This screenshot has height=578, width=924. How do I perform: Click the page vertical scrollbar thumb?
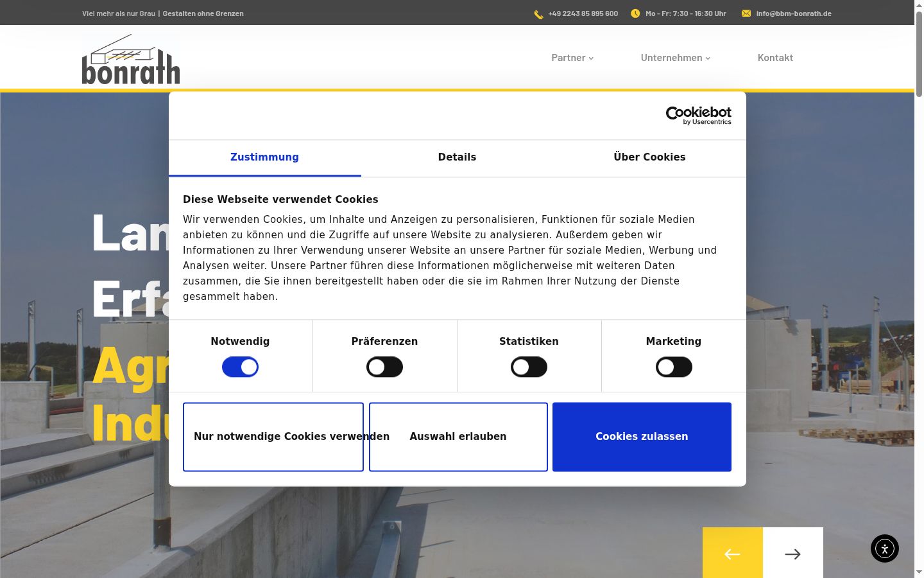[x=919, y=54]
